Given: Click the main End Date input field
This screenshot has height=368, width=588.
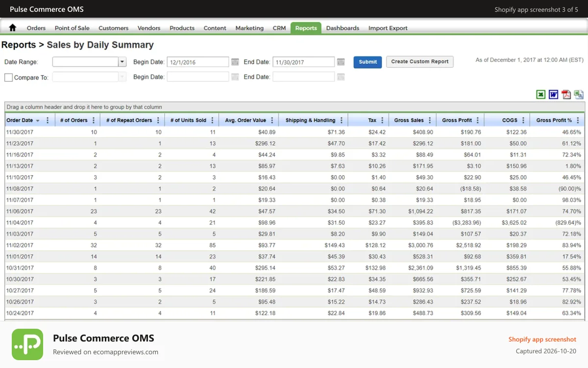Looking at the screenshot, I should tap(304, 62).
